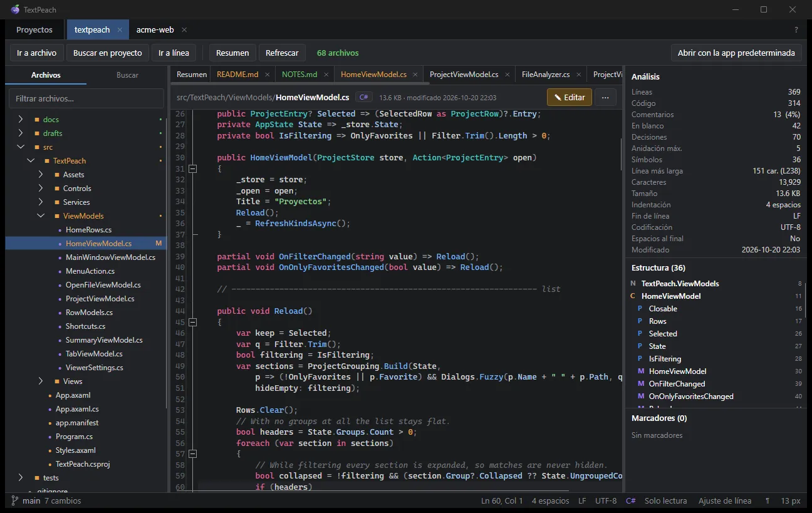
Task: Jump to HomeViewModel class in Estructura
Action: click(x=671, y=296)
